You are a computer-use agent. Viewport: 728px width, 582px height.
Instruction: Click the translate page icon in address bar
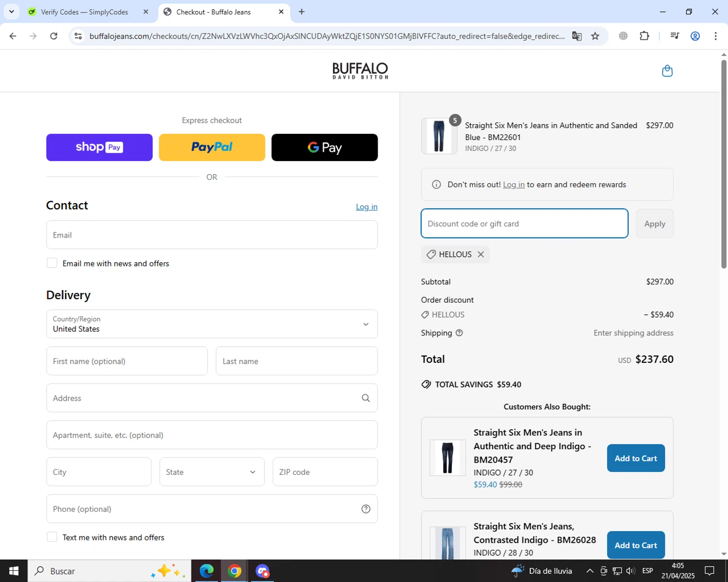(x=577, y=36)
